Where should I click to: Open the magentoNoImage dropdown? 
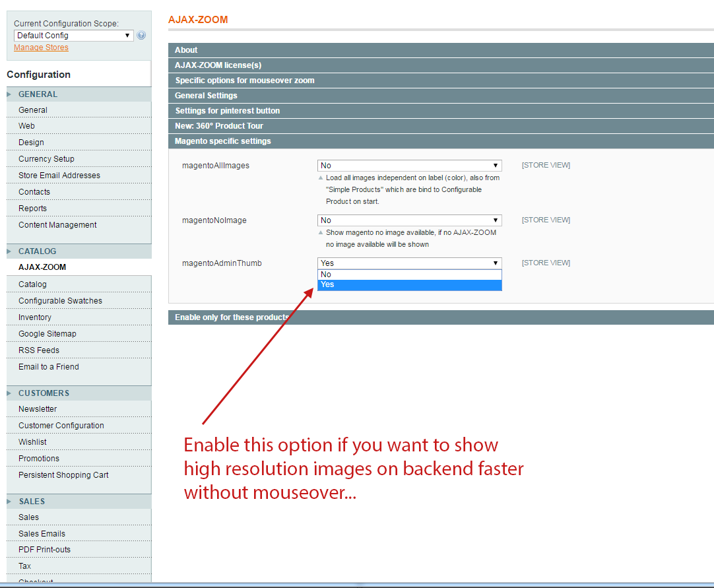tap(409, 220)
